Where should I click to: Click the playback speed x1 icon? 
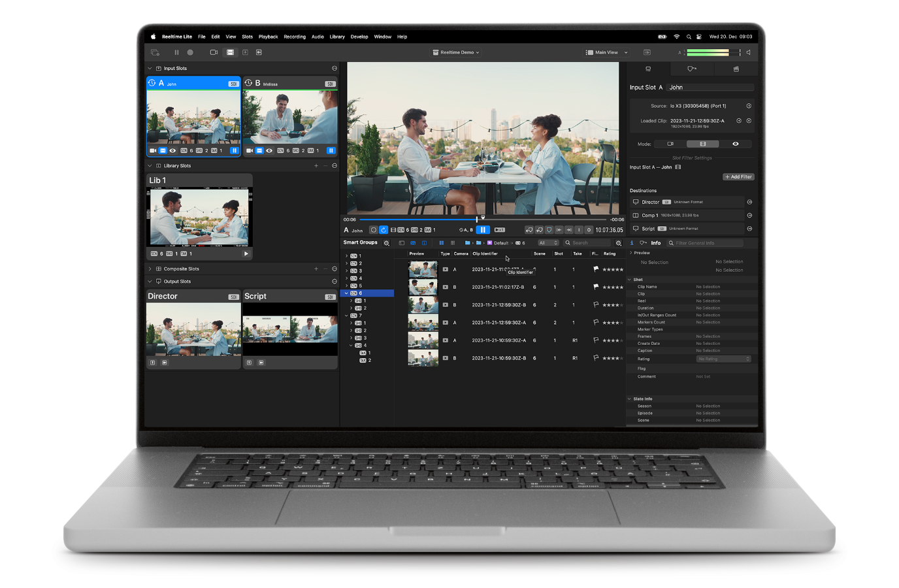pyautogui.click(x=500, y=230)
